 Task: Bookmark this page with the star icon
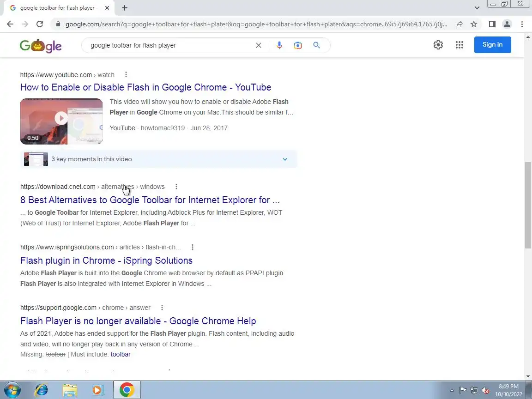pyautogui.click(x=474, y=24)
